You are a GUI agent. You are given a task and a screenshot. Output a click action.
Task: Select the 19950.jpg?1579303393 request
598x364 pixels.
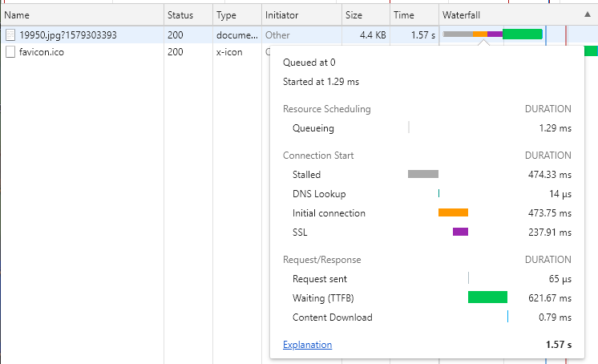[68, 35]
